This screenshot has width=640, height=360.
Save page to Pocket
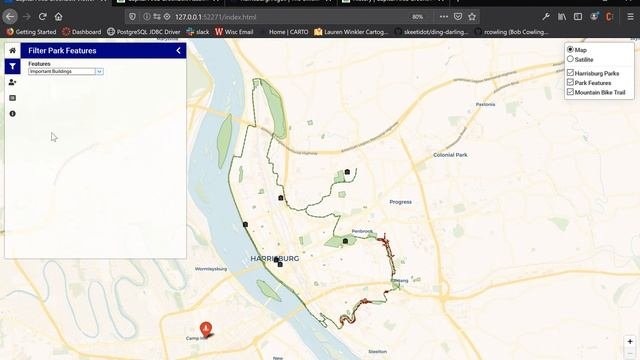tap(458, 17)
